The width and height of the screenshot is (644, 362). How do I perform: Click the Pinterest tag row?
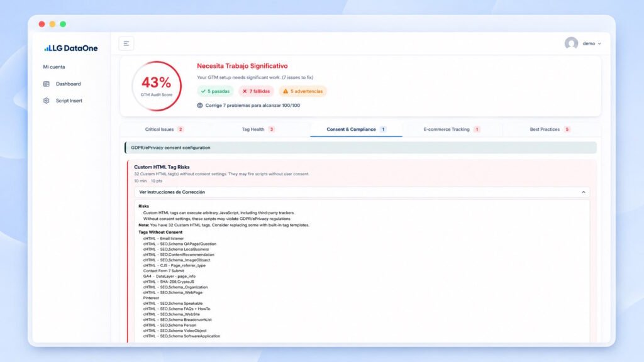click(151, 298)
